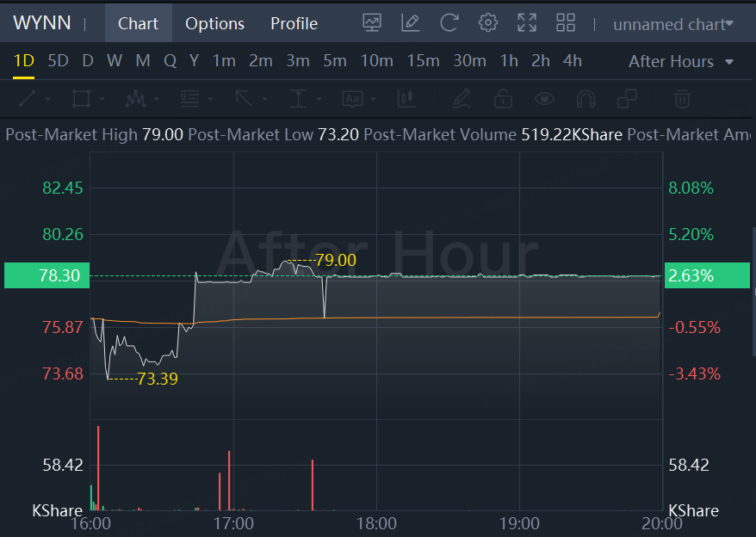Expand the trend line tool dropdown arrow
This screenshot has height=537, width=756.
47,99
